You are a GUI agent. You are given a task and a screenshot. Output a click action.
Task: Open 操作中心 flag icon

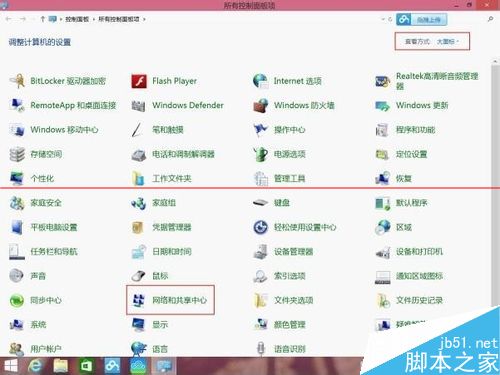261,130
